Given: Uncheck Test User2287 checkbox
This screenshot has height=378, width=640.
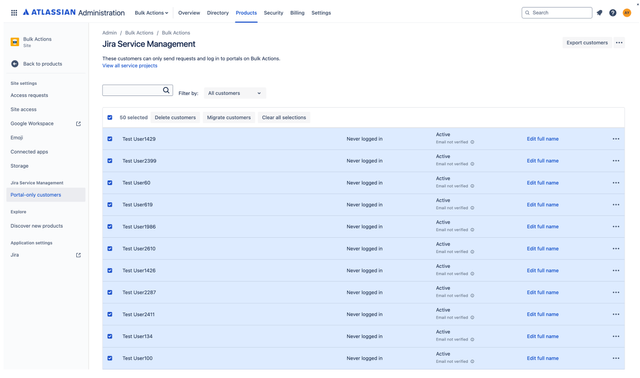Looking at the screenshot, I should (110, 292).
